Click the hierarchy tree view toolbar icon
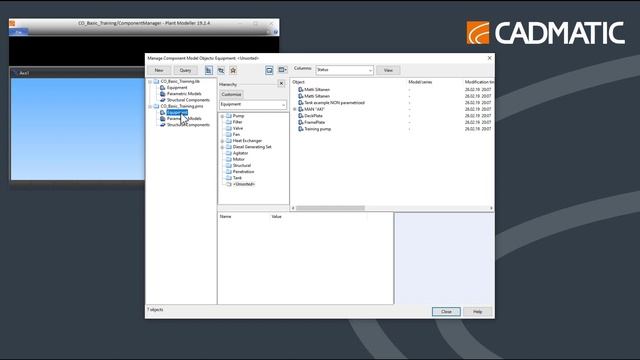Viewport: 640px width, 360px height. point(209,70)
